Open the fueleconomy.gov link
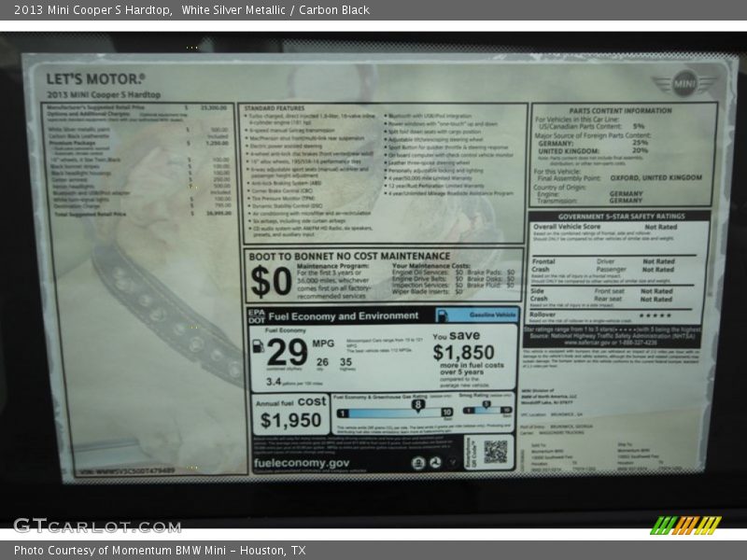Viewport: 747px width, 560px height. coord(302,463)
